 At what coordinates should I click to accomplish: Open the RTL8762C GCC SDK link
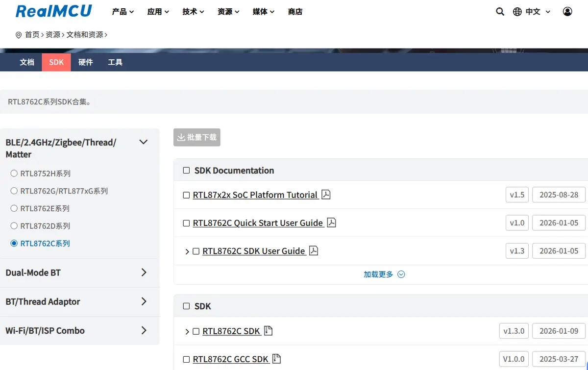(x=231, y=359)
